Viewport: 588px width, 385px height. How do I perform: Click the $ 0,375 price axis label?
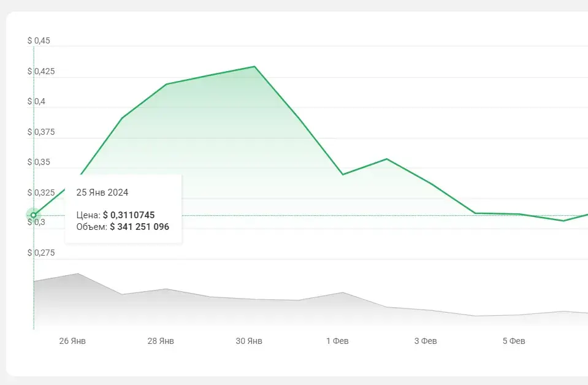tap(41, 132)
